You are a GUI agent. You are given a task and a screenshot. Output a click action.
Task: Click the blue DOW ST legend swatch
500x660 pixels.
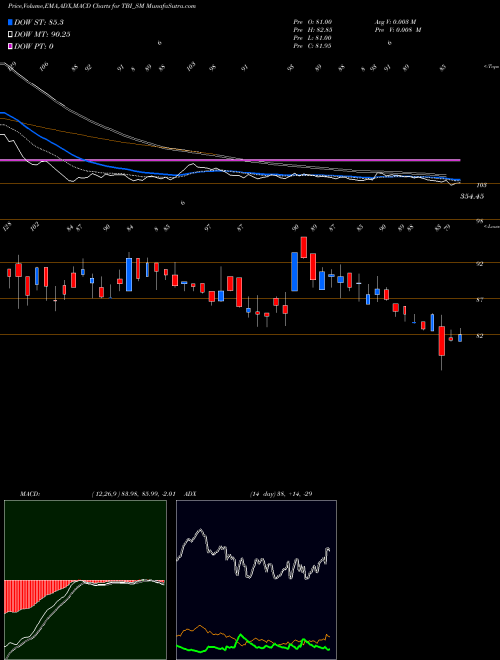(11, 22)
